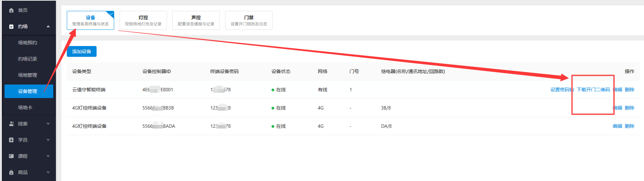This screenshot has height=181, width=644.
Task: Switch to the 设备 tab
Action: (90, 20)
